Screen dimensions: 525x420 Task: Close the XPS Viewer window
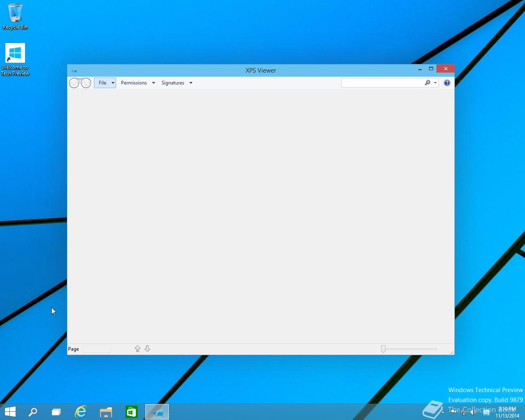coord(445,69)
